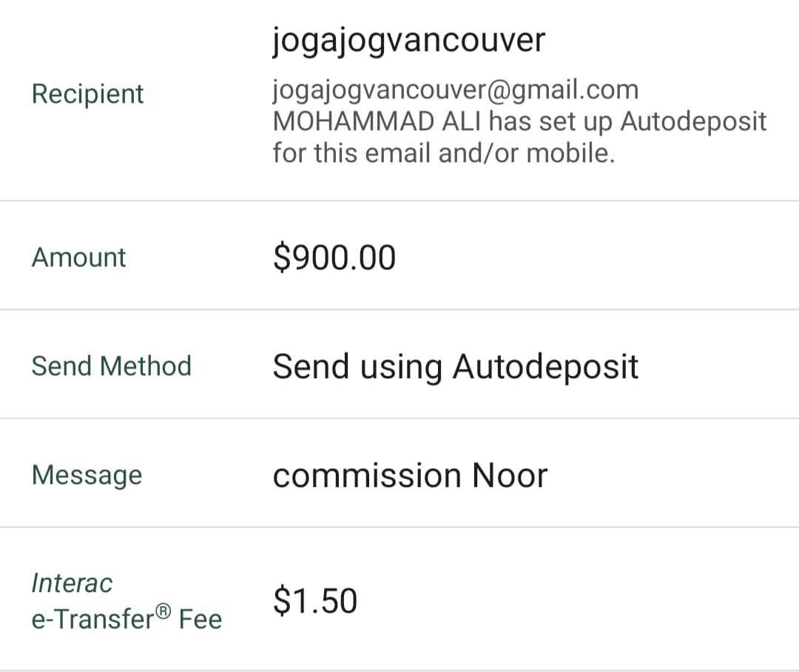Image resolution: width=799 pixels, height=672 pixels.
Task: Tap the Message label
Action: [x=87, y=476]
